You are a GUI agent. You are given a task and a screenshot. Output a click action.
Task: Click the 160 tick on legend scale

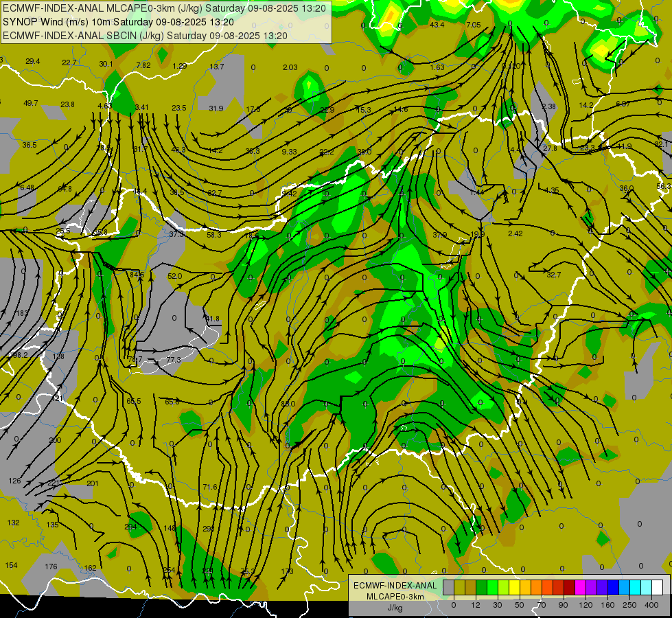click(607, 605)
